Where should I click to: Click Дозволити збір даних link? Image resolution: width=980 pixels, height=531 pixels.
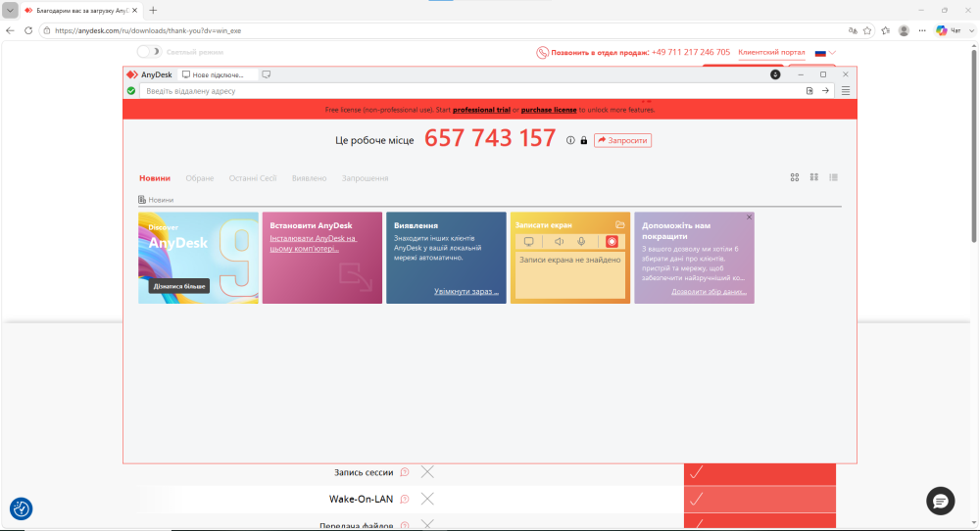click(709, 291)
